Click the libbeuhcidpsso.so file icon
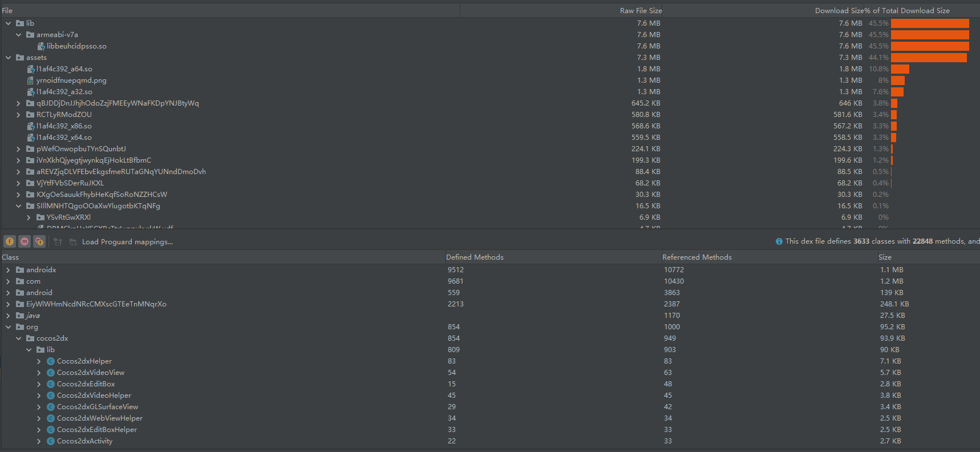 coord(41,46)
